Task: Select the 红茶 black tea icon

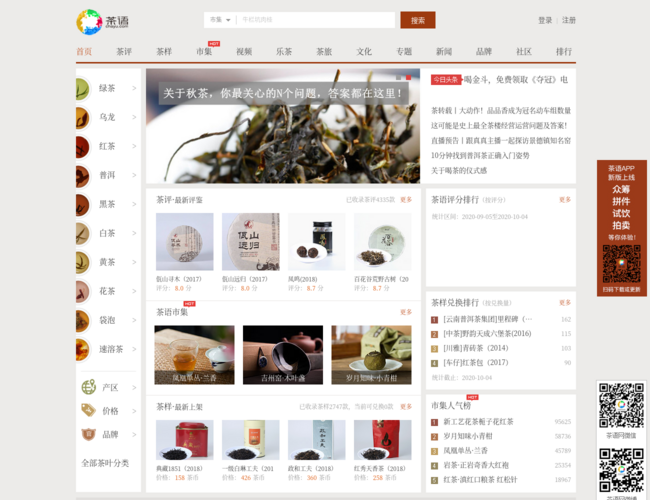Action: (x=82, y=147)
